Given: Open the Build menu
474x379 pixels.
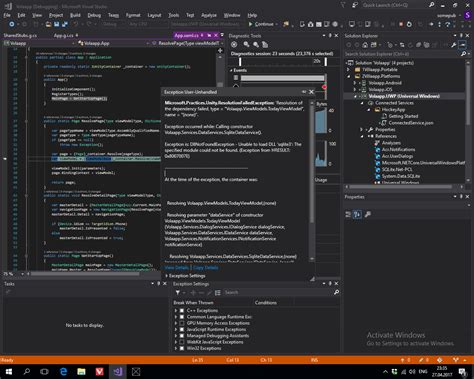Looking at the screenshot, I should tap(75, 15).
